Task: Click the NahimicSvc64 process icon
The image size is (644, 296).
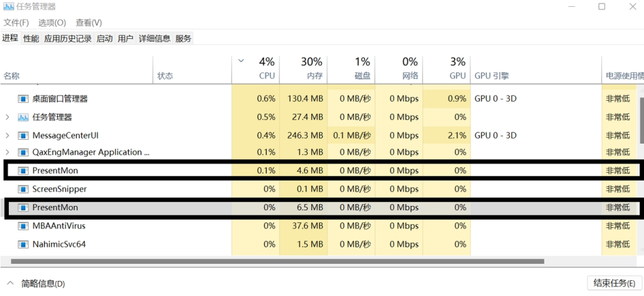Action: tap(23, 244)
